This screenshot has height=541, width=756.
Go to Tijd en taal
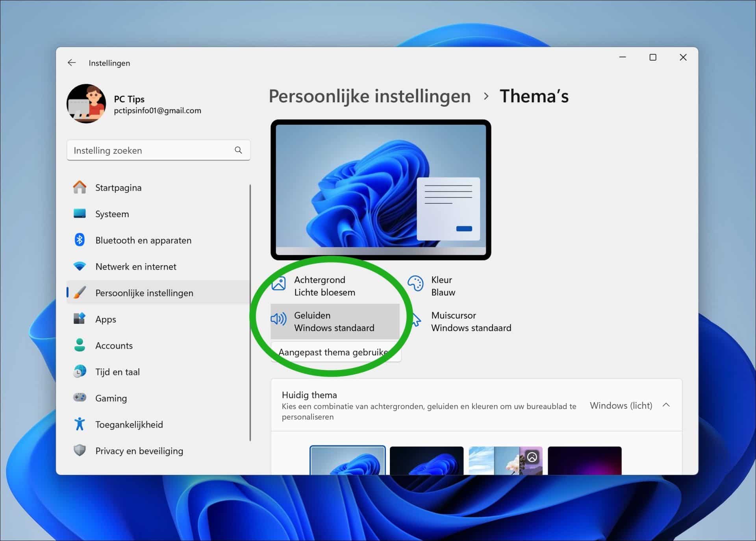click(x=158, y=372)
